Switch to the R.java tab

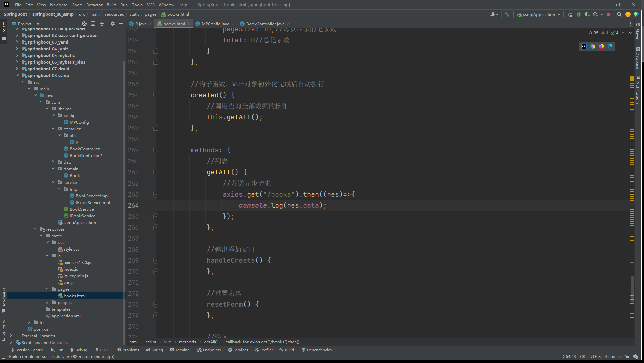[141, 24]
